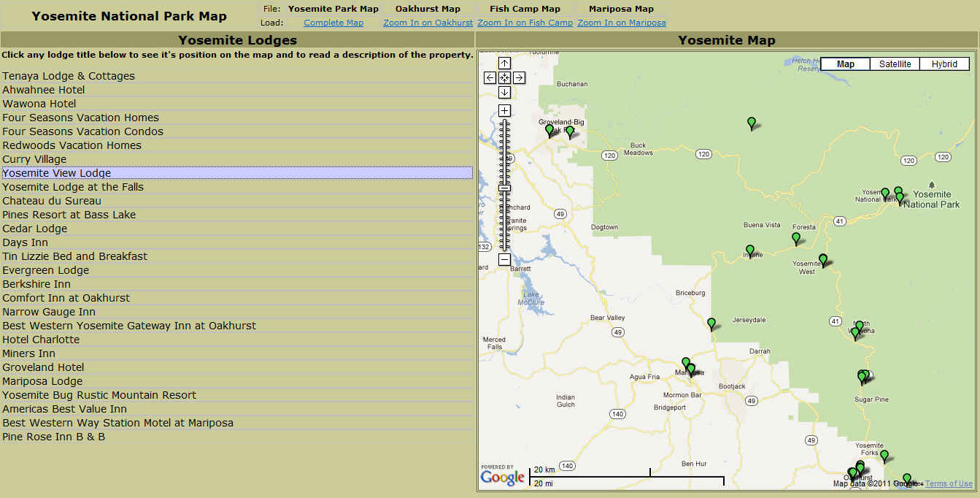Image resolution: width=980 pixels, height=498 pixels.
Task: Select Comfort Inn at Oakhurst
Action: [237, 298]
